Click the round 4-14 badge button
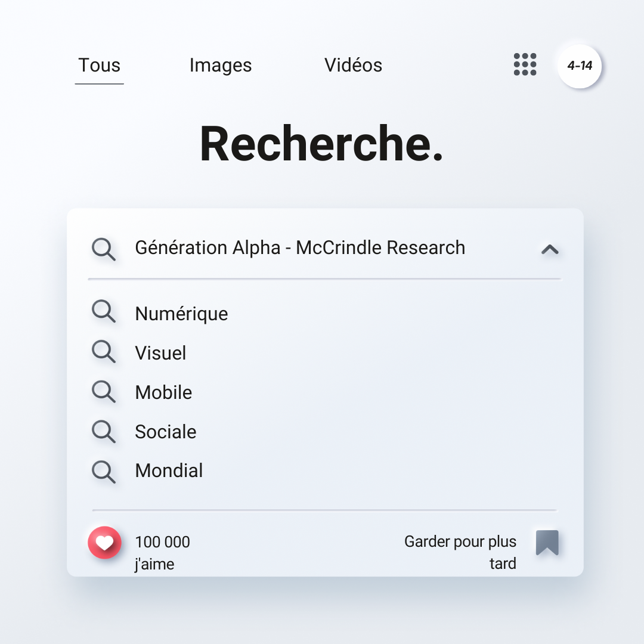Screen dimensions: 644x644 tap(579, 66)
